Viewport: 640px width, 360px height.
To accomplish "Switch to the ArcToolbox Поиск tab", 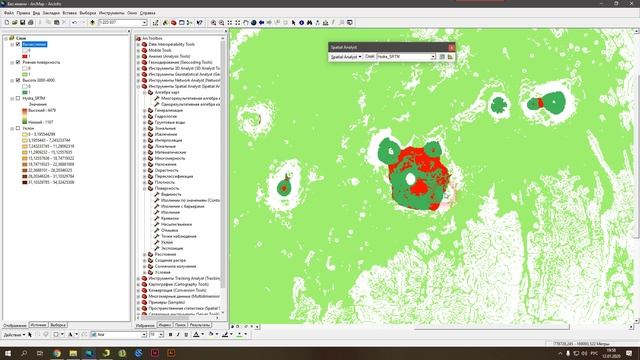I will click(180, 325).
